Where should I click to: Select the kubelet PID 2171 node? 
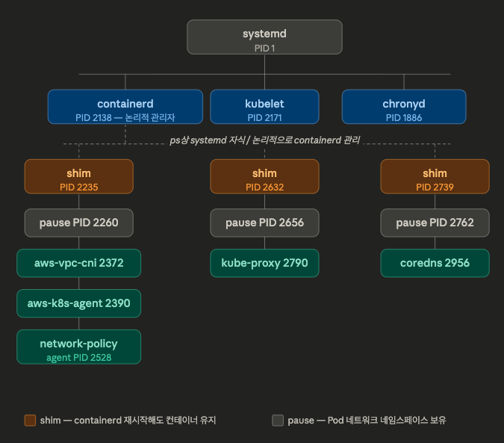pos(264,107)
